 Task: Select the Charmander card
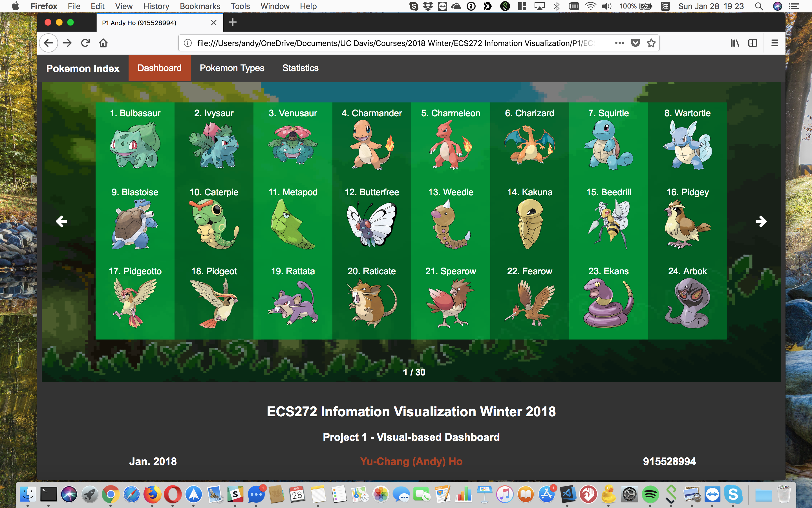372,142
